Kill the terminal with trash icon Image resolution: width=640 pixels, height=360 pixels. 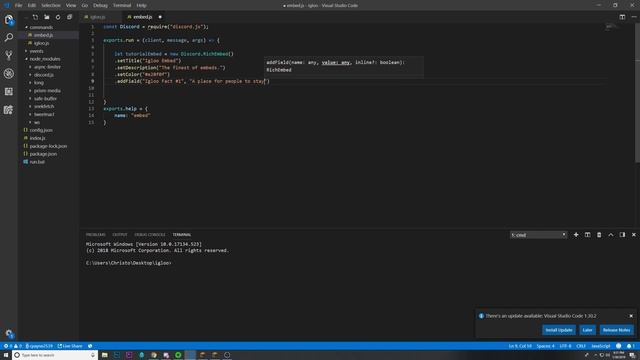599,235
